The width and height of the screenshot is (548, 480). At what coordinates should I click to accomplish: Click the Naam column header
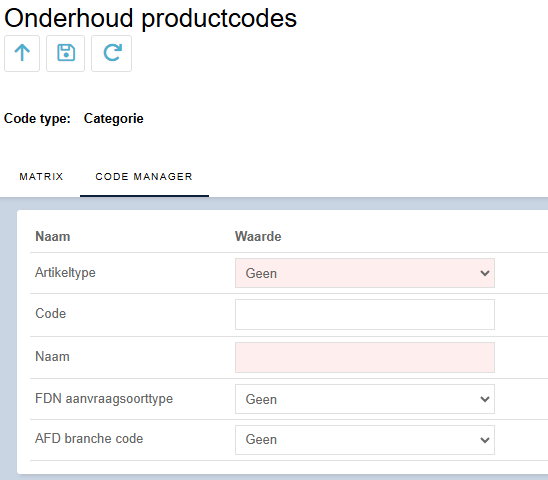click(53, 237)
